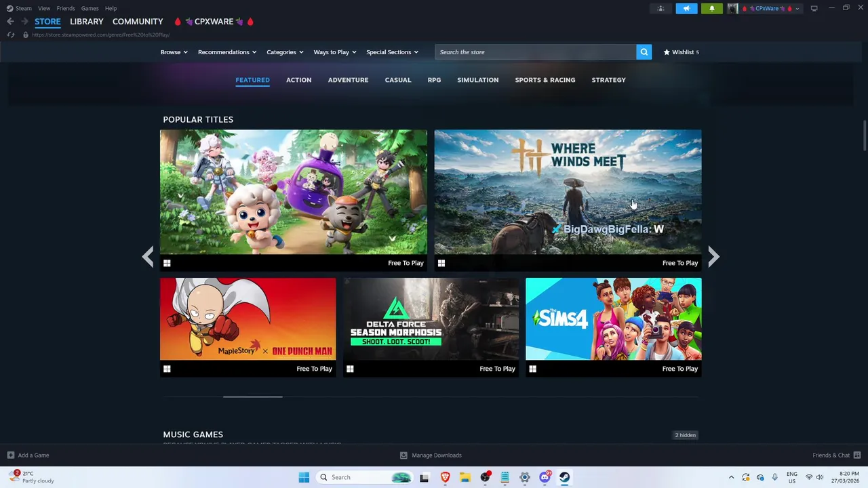Select the STRATEGY genre tab
Image resolution: width=868 pixels, height=488 pixels.
[608, 80]
